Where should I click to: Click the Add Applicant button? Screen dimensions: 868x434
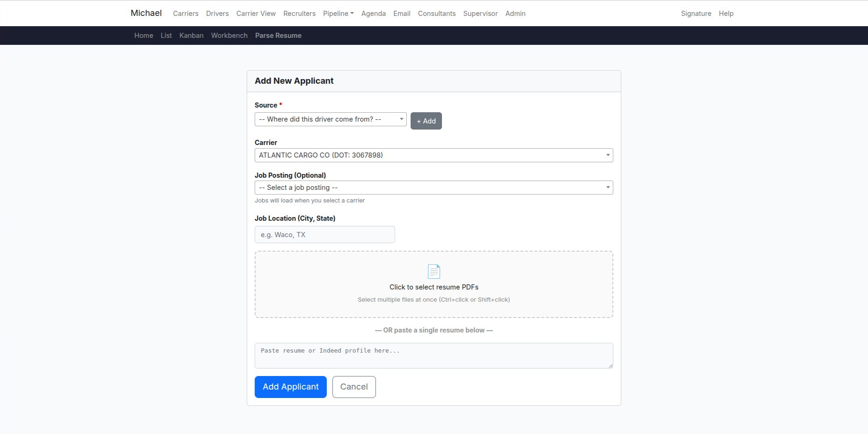click(291, 387)
